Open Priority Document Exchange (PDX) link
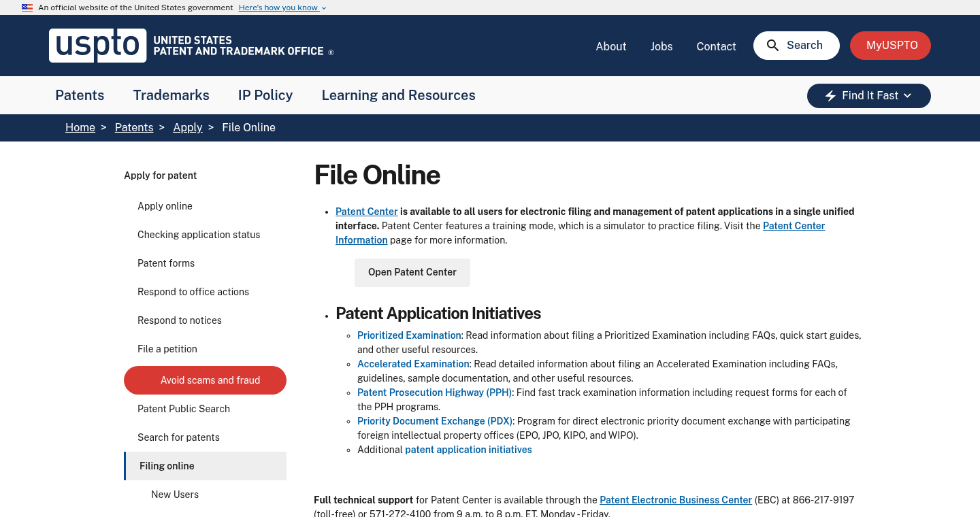980x517 pixels. click(x=435, y=421)
